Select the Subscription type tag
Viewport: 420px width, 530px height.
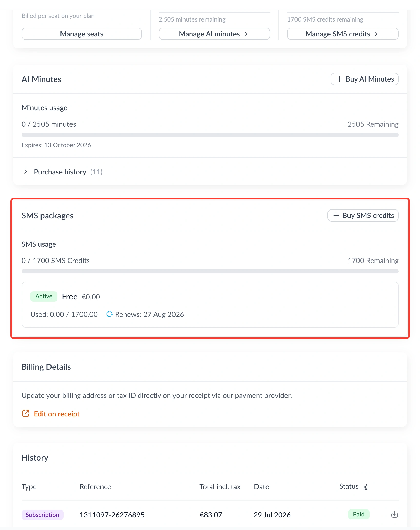pos(42,515)
